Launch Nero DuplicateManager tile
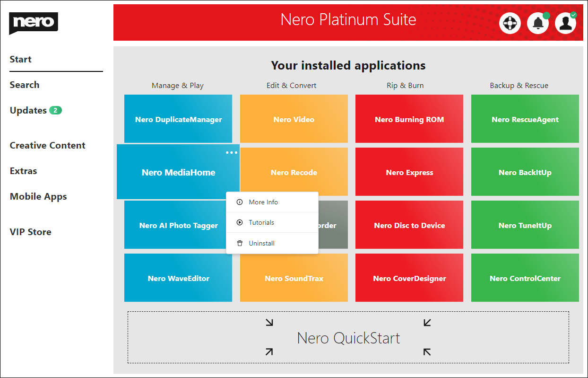 (178, 119)
